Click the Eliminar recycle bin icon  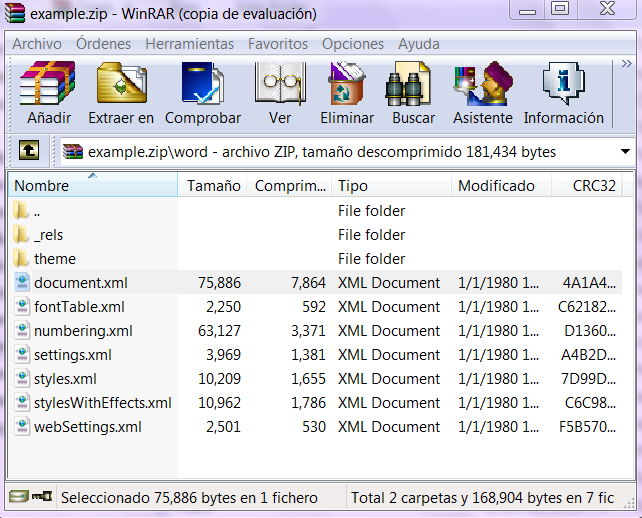(347, 83)
